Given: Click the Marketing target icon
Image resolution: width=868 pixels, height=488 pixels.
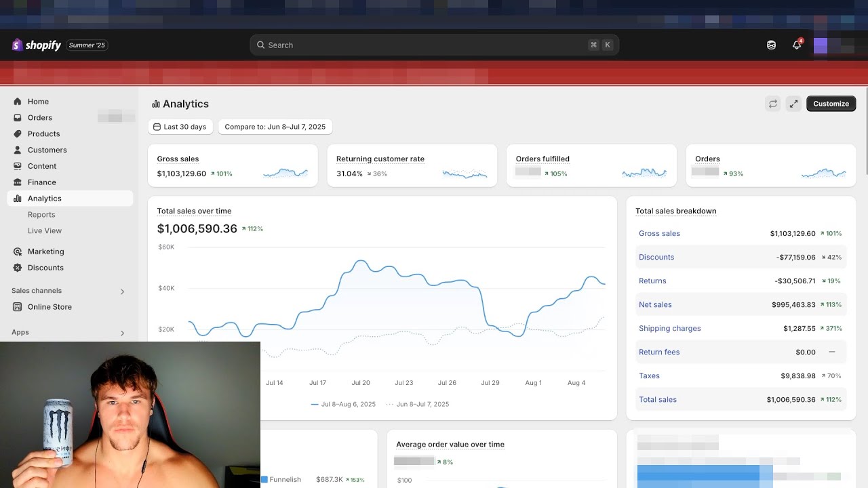Looking at the screenshot, I should click(x=18, y=251).
